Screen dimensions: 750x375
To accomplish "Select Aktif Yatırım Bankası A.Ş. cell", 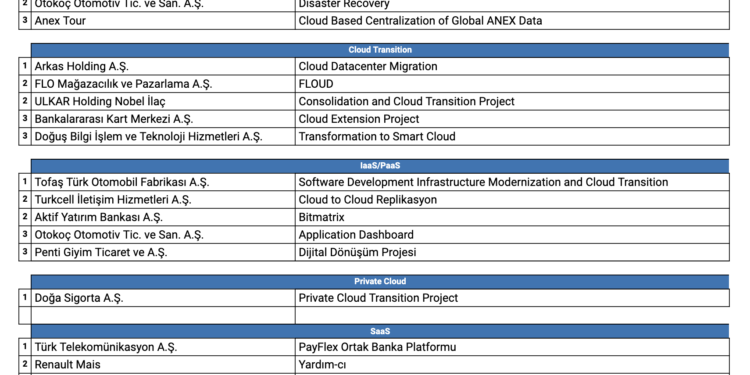I will point(163,217).
